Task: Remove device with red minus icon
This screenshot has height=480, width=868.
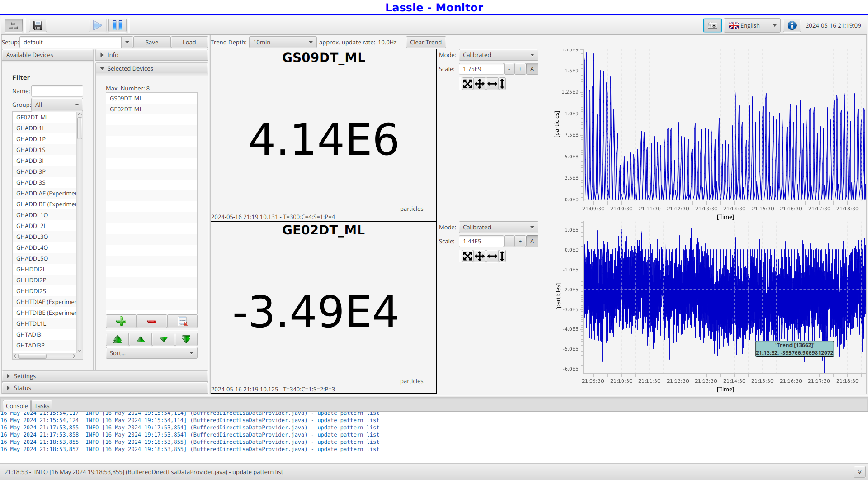Action: click(x=152, y=321)
